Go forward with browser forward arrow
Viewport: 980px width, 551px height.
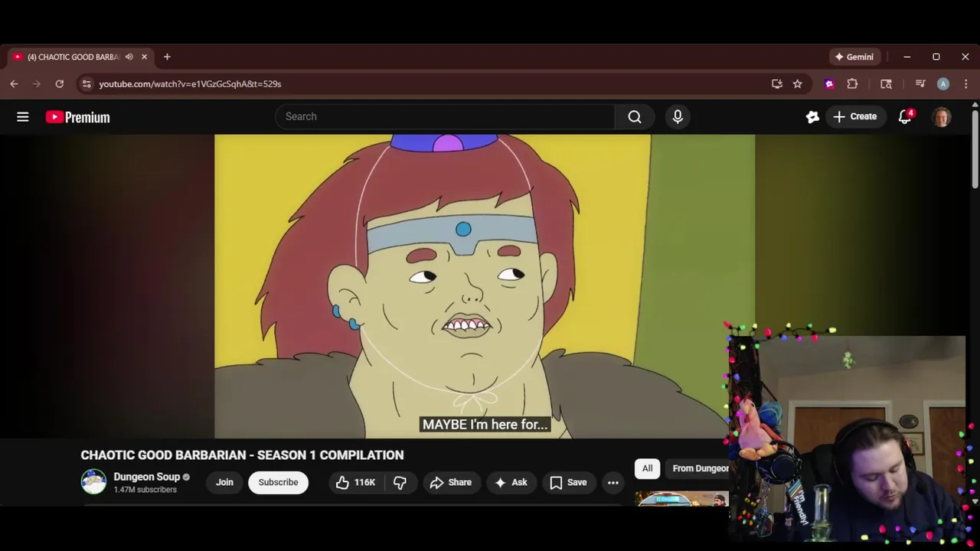pos(36,84)
